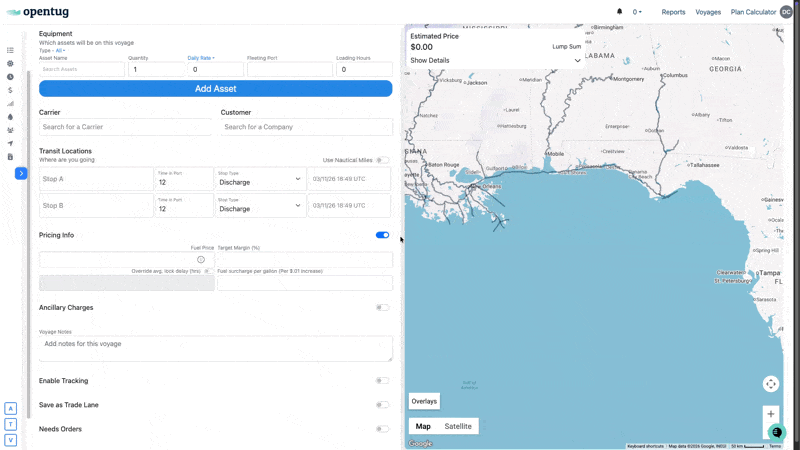Viewport: 800px width, 450px height.
Task: Enable the Ancillary Charges toggle
Action: [382, 308]
